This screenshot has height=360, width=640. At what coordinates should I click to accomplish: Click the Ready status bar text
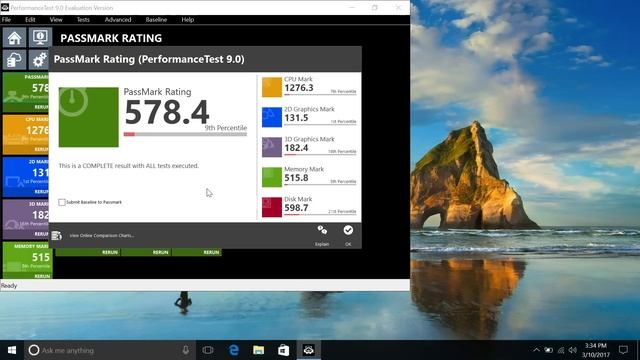pyautogui.click(x=9, y=286)
